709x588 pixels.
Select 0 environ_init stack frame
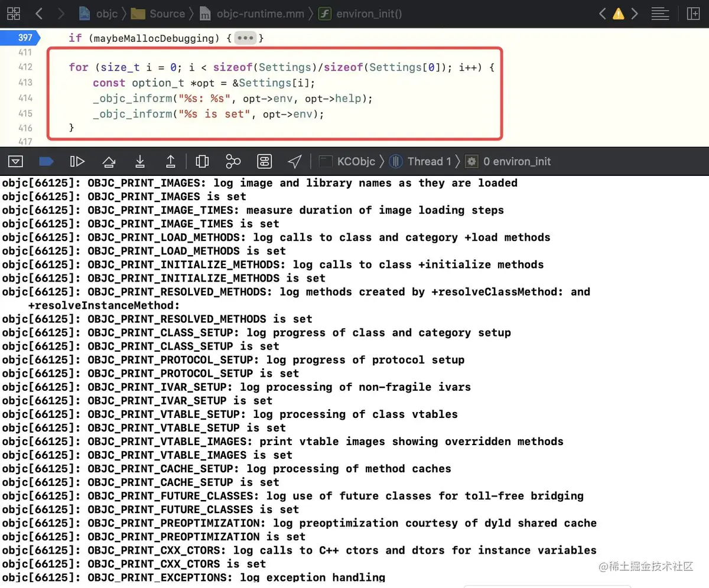tap(509, 161)
